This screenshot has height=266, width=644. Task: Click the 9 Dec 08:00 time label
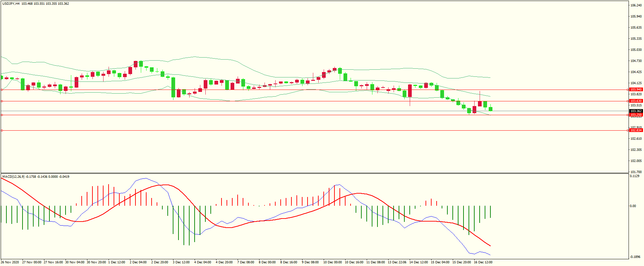click(310, 262)
